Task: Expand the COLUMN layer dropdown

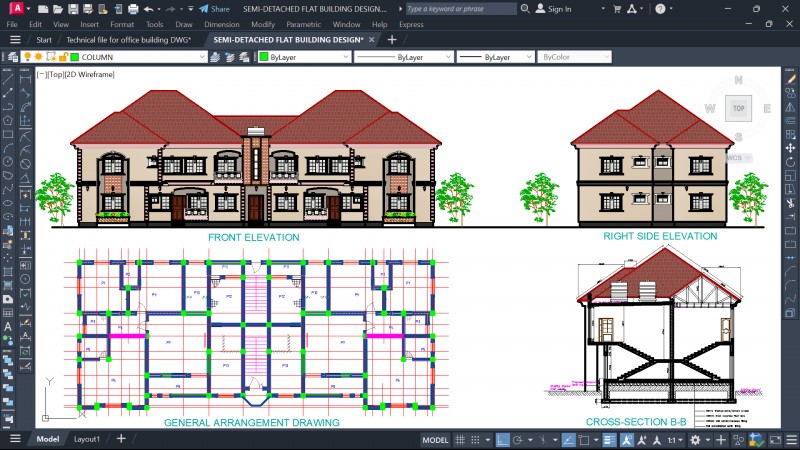Action: point(201,57)
